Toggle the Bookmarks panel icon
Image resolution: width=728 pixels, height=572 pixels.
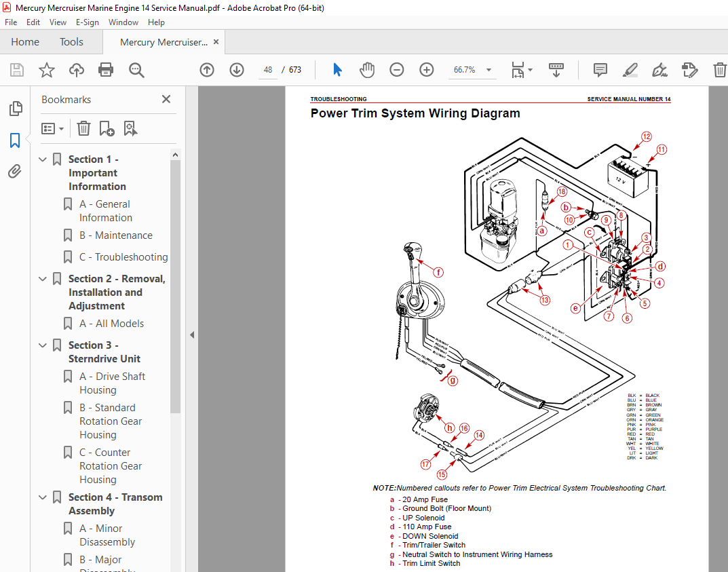click(15, 140)
